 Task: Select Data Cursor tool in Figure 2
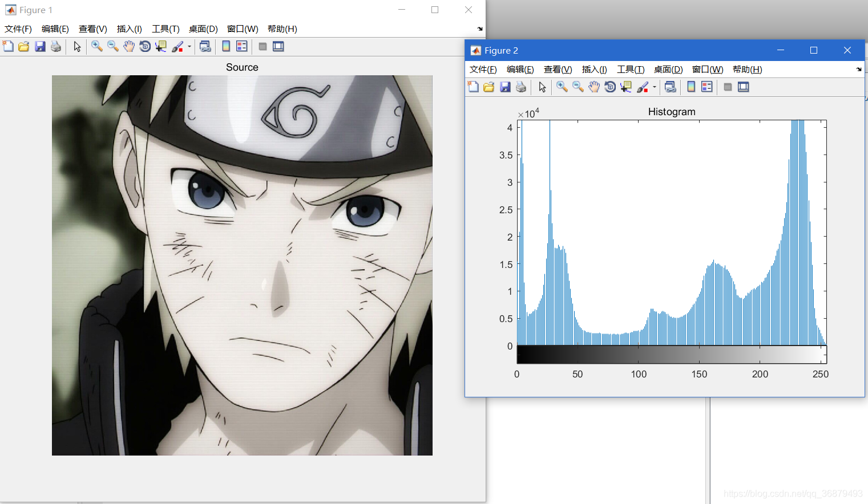[626, 87]
